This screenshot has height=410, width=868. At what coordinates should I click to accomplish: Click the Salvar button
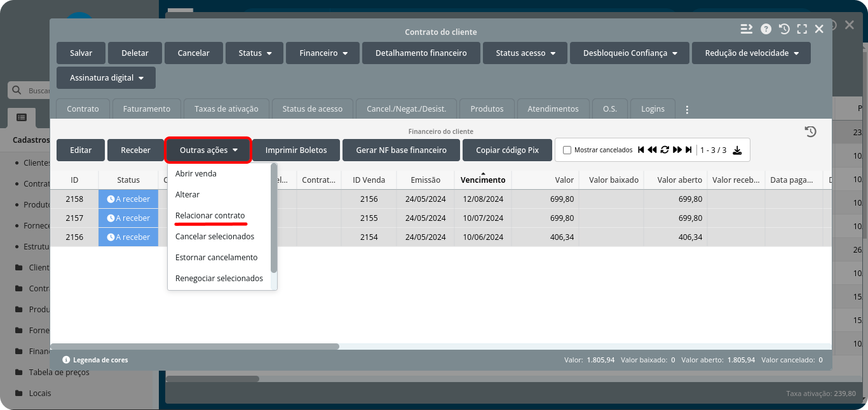tap(81, 53)
